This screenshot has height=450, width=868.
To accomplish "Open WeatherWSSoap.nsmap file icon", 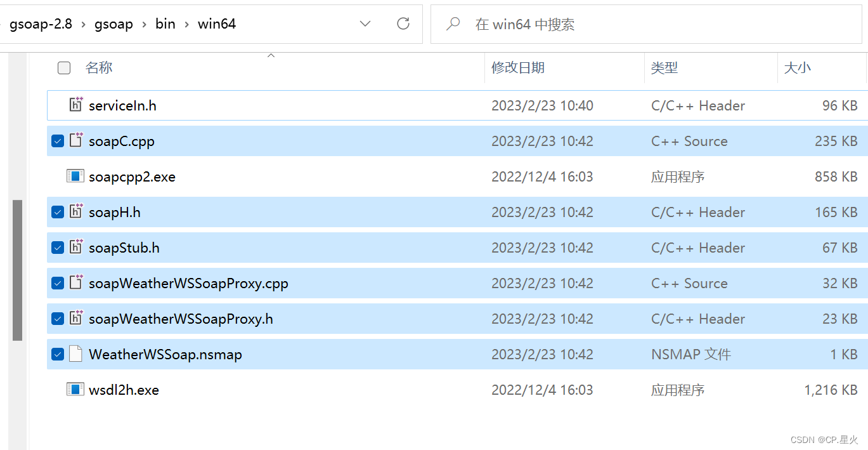I will 75,354.
